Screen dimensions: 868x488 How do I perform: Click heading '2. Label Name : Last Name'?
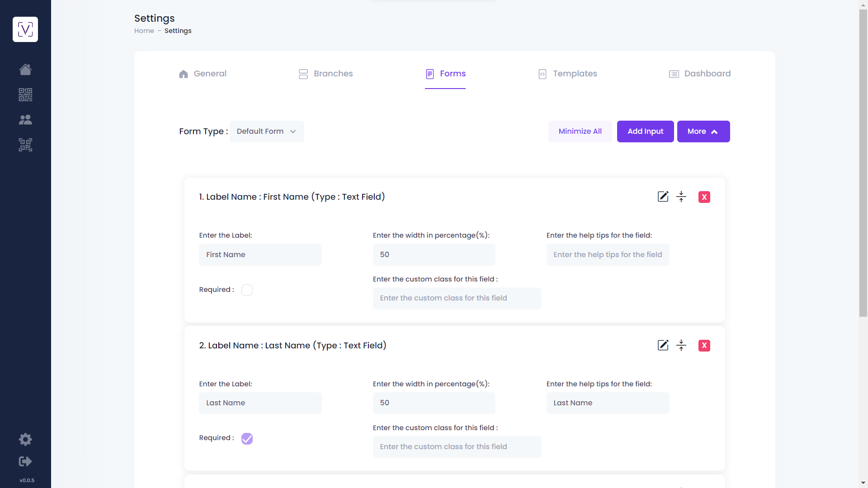[293, 346]
